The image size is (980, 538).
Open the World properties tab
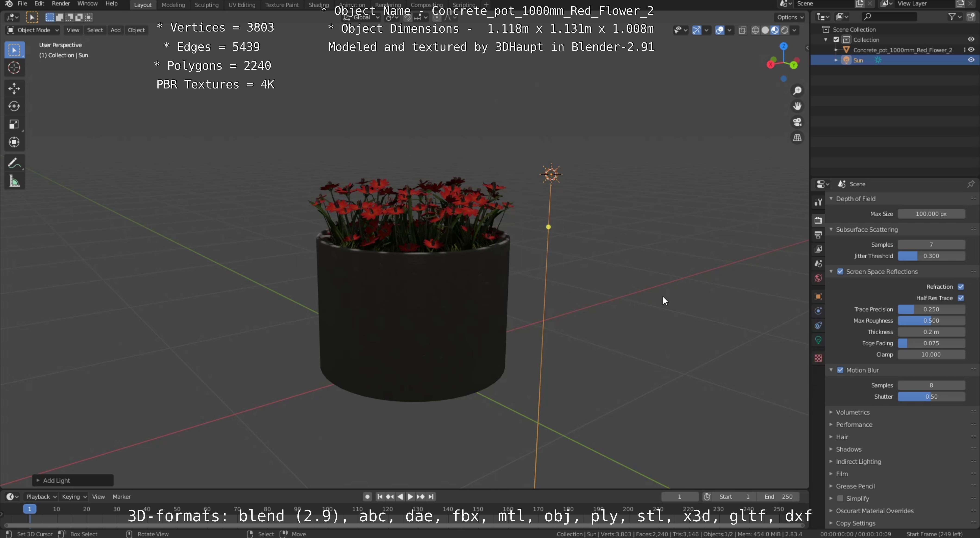pyautogui.click(x=818, y=278)
